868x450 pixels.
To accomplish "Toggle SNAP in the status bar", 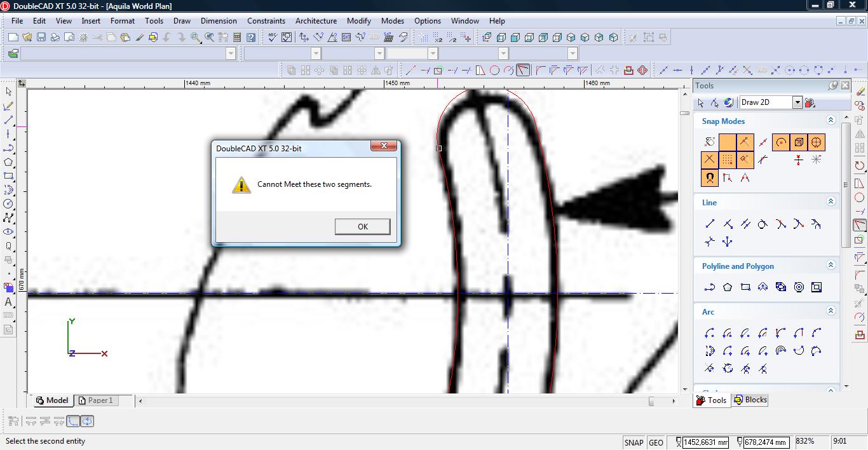I will pyautogui.click(x=634, y=442).
